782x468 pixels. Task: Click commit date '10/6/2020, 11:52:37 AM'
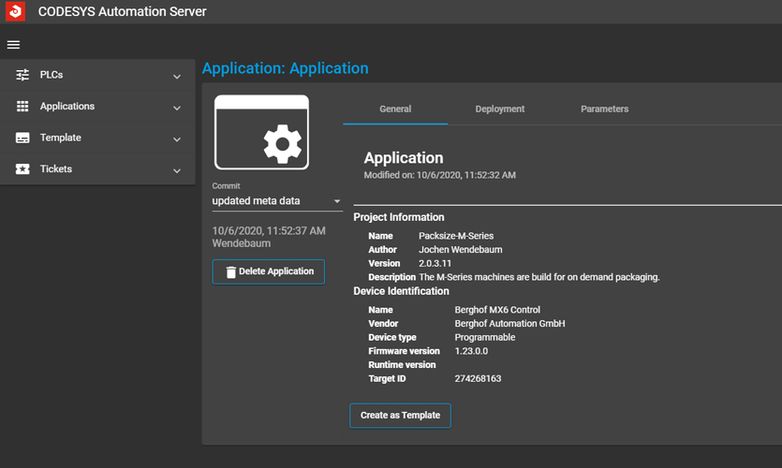click(x=269, y=231)
